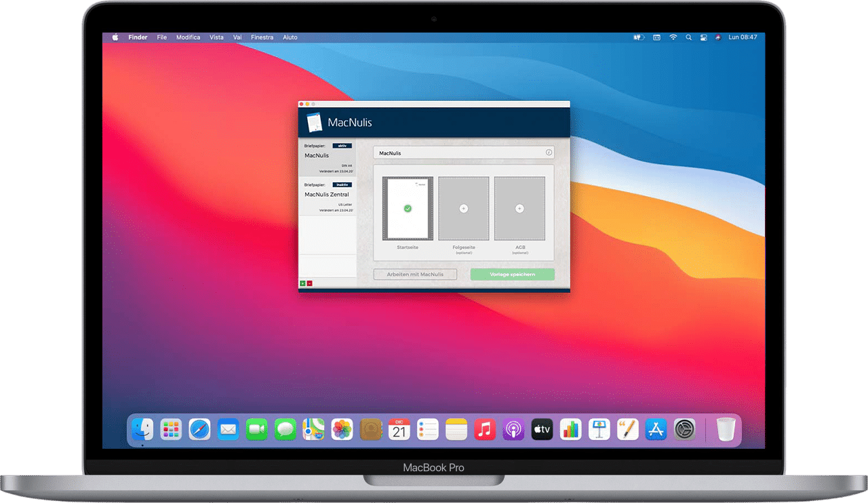Open Maps from the Dock
The width and height of the screenshot is (868, 503).
(313, 429)
